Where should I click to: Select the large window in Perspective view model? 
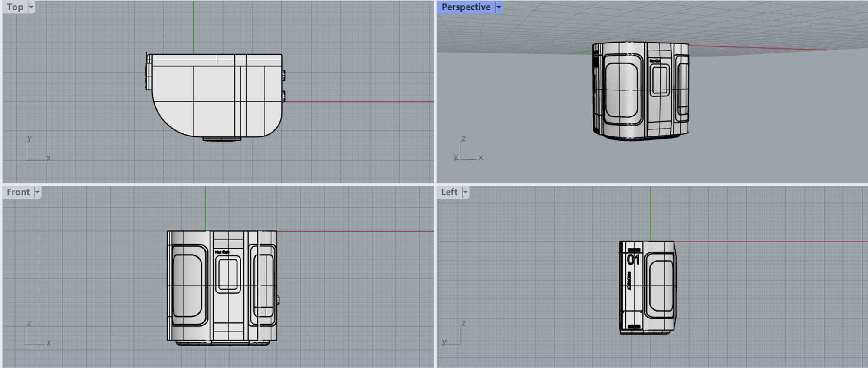pos(621,90)
